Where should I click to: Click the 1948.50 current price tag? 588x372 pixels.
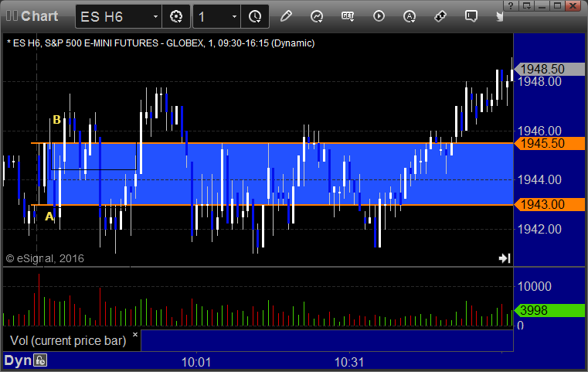click(549, 69)
